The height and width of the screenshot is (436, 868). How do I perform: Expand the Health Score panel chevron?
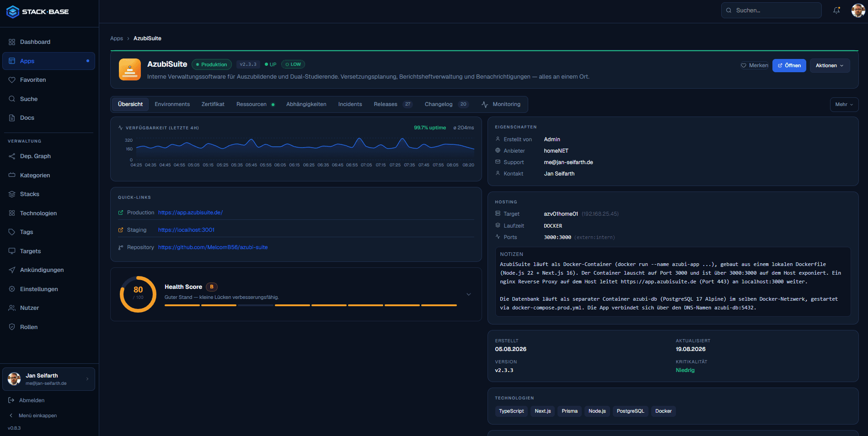tap(469, 294)
